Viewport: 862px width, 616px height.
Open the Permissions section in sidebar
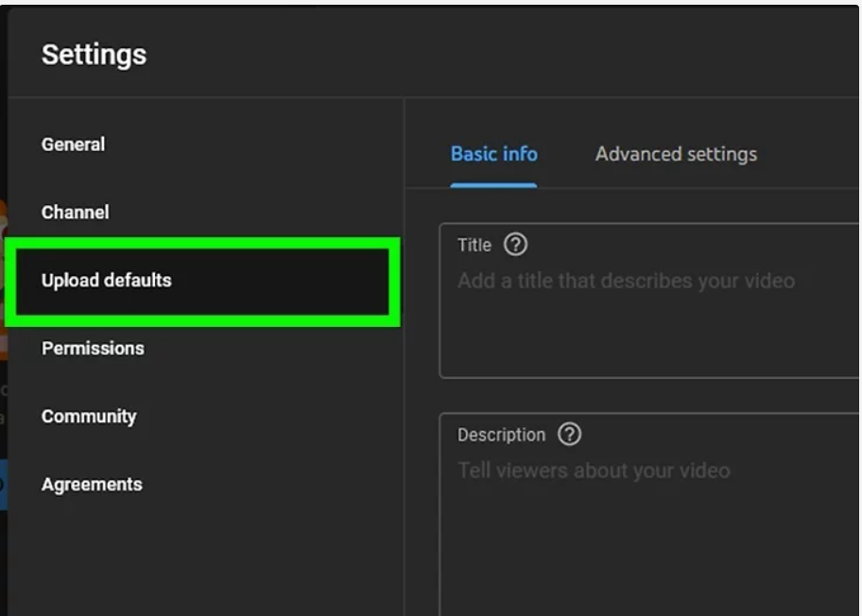pyautogui.click(x=93, y=349)
